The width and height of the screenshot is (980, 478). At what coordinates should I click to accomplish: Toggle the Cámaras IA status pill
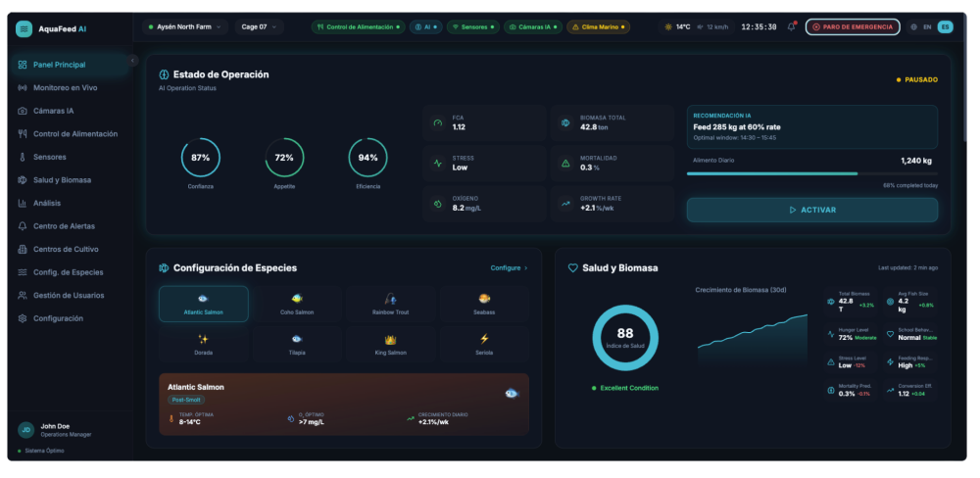point(532,26)
